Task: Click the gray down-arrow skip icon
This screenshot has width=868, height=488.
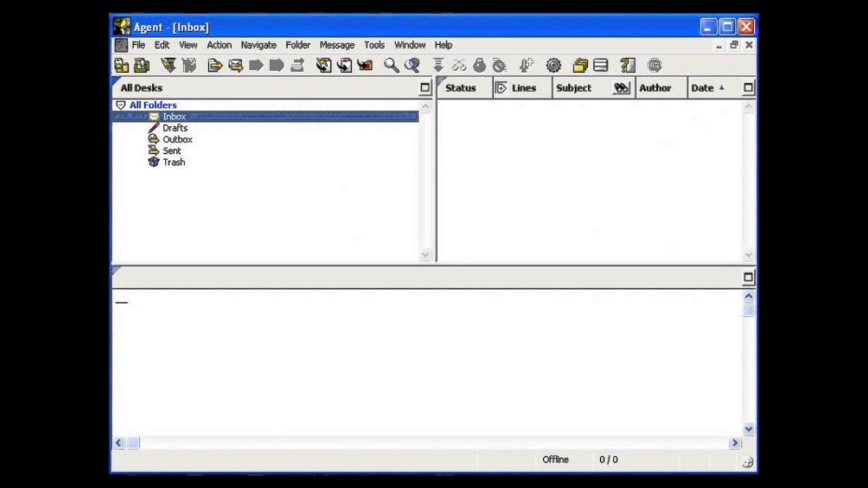Action: (x=438, y=66)
